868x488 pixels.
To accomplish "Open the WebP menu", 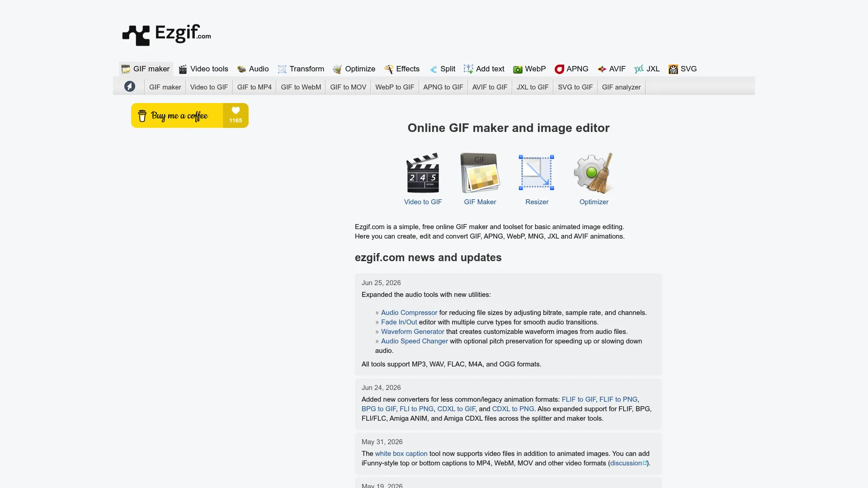I will tap(529, 69).
